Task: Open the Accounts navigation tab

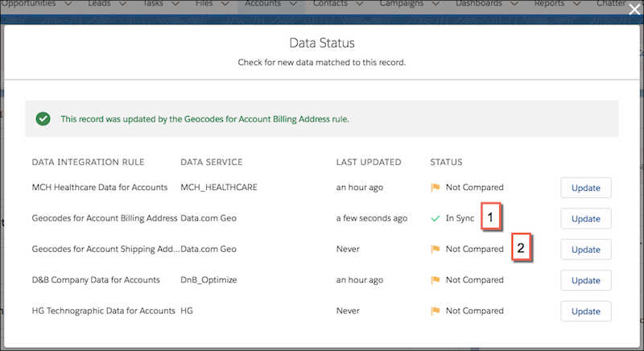Action: coord(263,3)
